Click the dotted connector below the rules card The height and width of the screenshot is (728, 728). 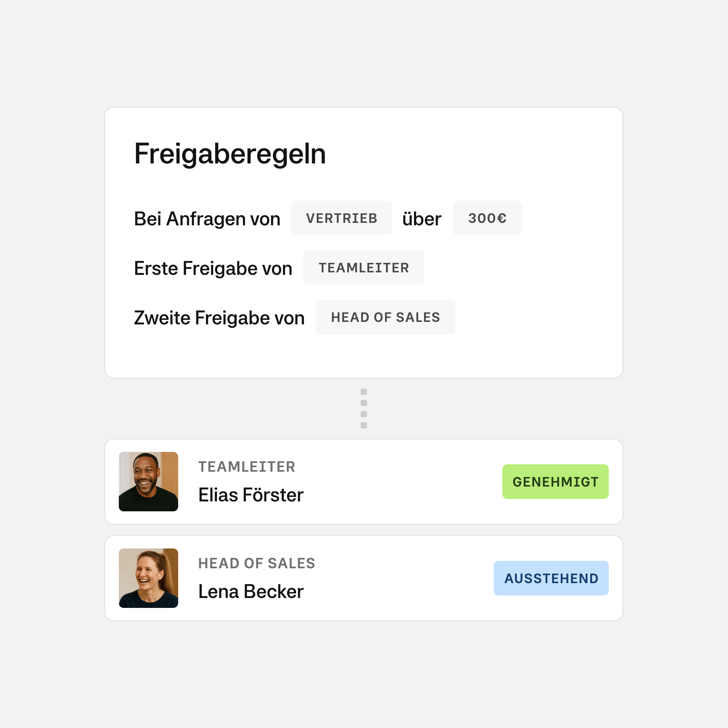pos(363,408)
